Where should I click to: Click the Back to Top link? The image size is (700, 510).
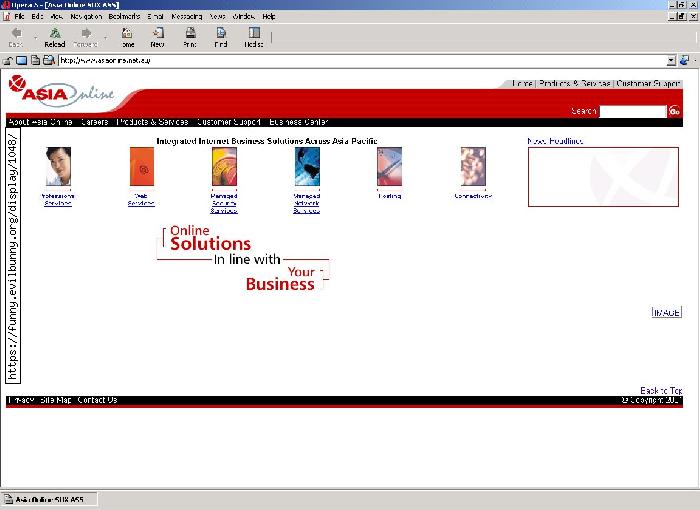661,391
